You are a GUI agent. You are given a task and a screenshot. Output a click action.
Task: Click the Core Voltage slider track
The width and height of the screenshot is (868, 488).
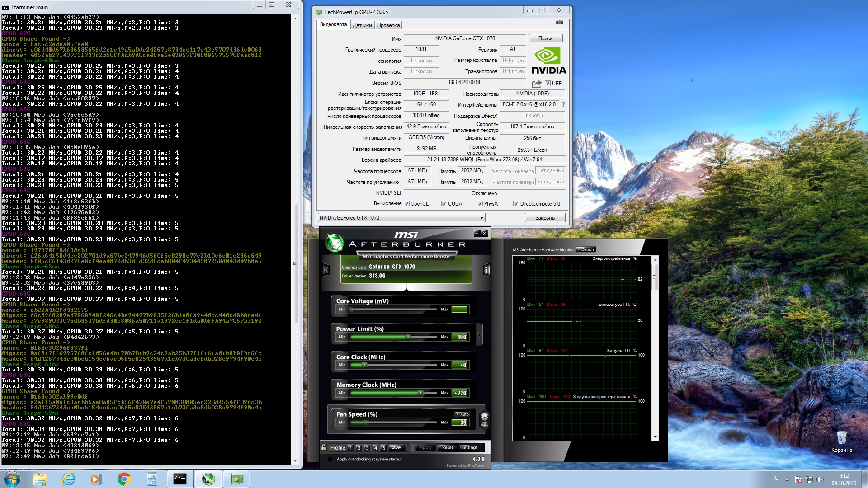(393, 310)
